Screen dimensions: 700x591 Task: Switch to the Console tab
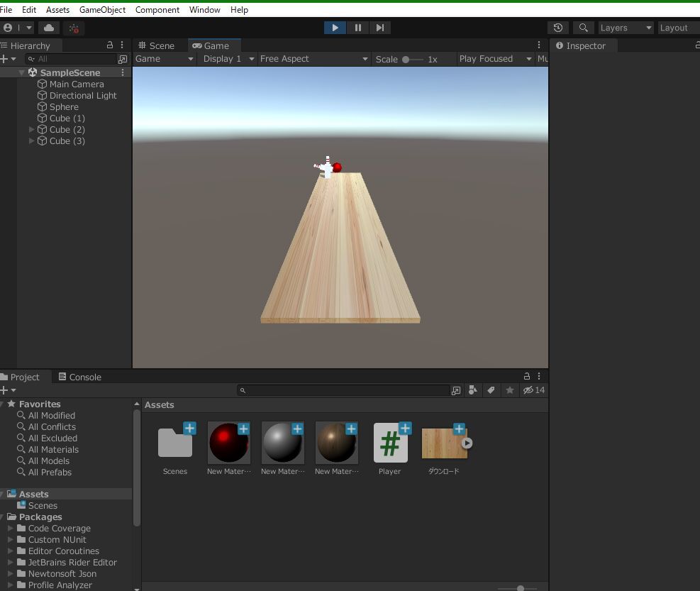[x=79, y=377]
